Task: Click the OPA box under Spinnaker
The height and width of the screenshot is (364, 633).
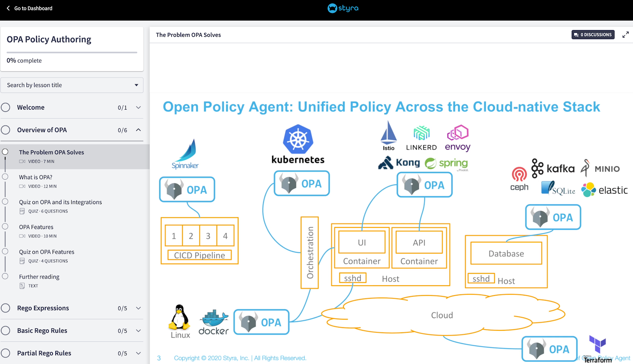Action: point(187,190)
